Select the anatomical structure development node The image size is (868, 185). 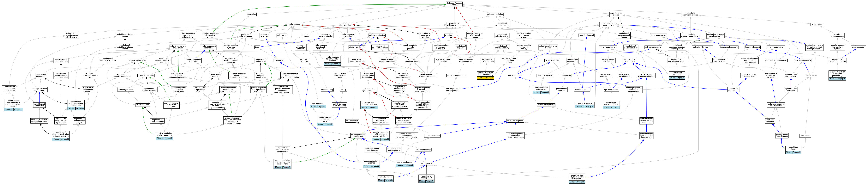(608, 24)
